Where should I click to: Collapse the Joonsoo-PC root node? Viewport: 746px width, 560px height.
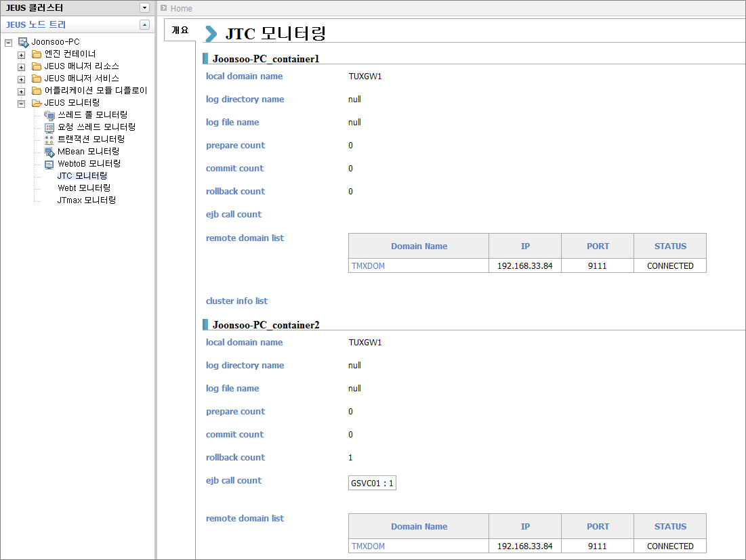click(x=9, y=41)
